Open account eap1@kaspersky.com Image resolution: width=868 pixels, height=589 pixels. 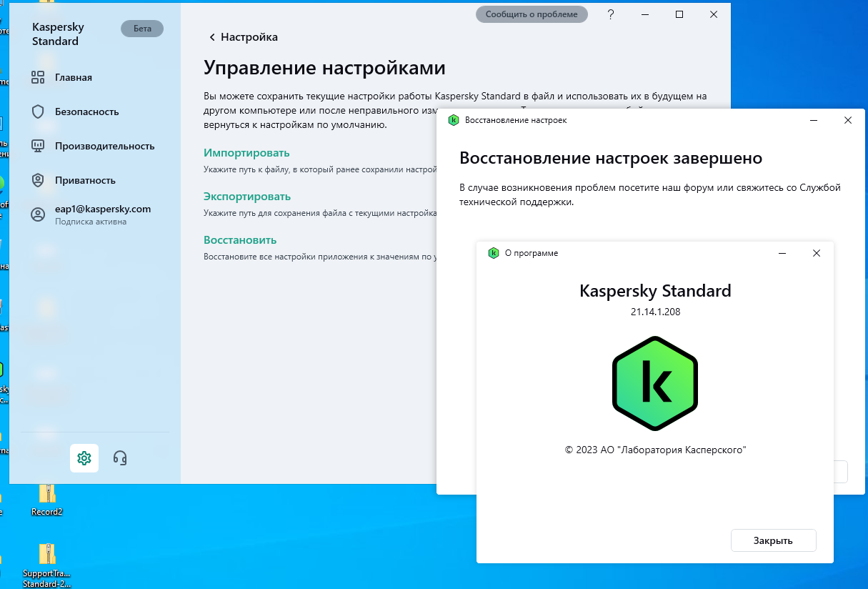pos(103,209)
